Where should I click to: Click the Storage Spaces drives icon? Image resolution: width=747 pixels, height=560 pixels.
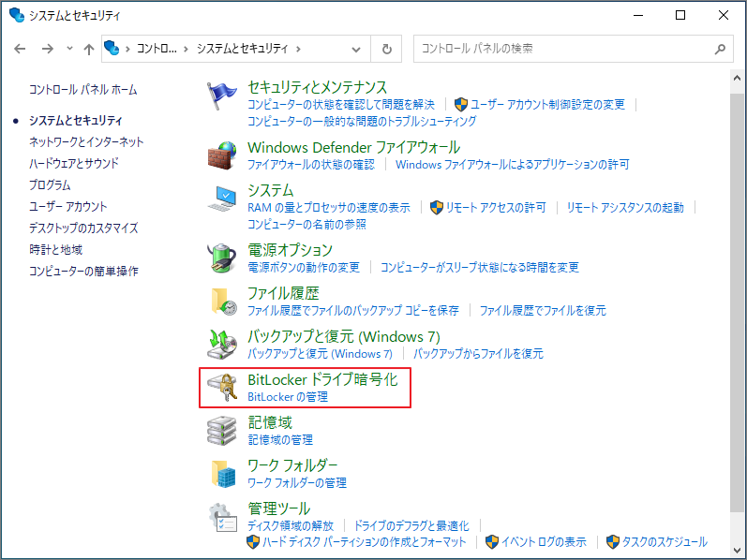coord(222,431)
